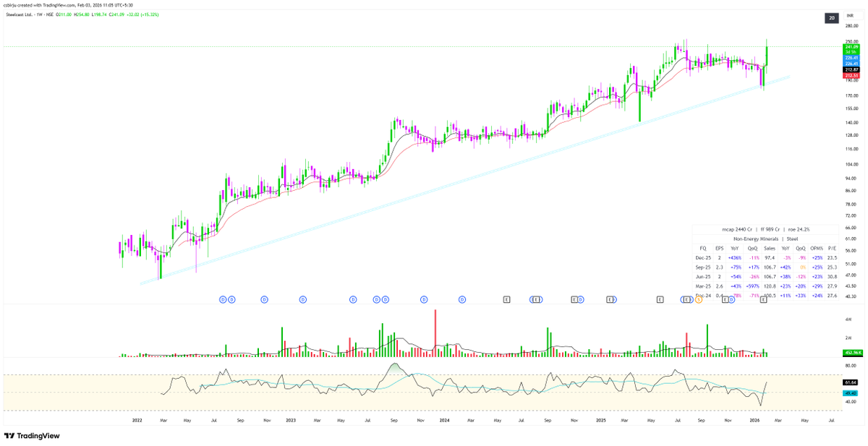Click the 61.64 RSI value label
This screenshot has width=868, height=446.
[851, 382]
